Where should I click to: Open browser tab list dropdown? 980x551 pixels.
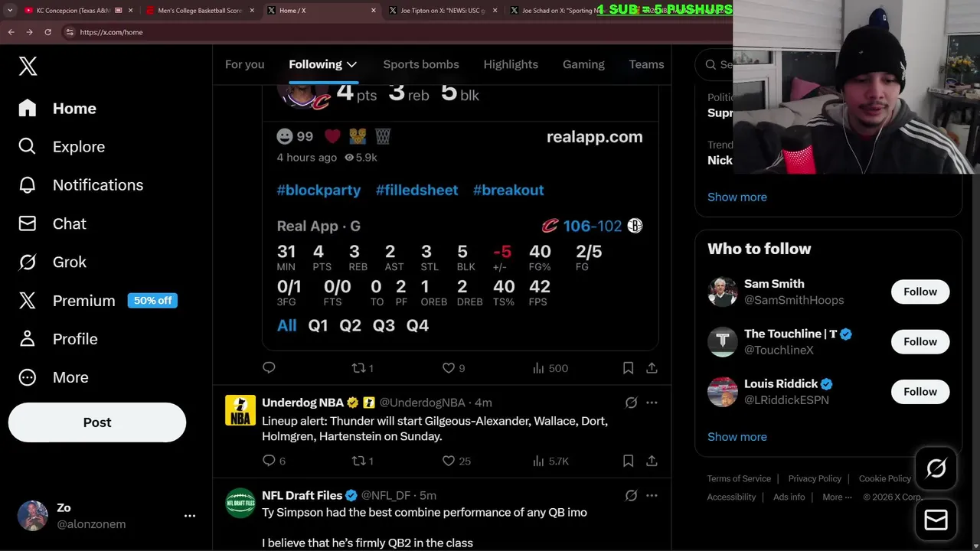pyautogui.click(x=10, y=11)
